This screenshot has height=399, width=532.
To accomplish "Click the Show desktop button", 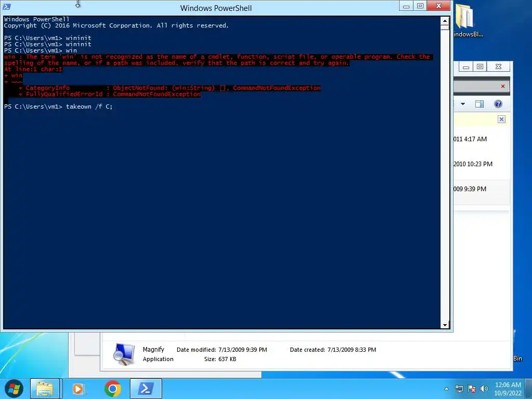I will click(x=529, y=389).
